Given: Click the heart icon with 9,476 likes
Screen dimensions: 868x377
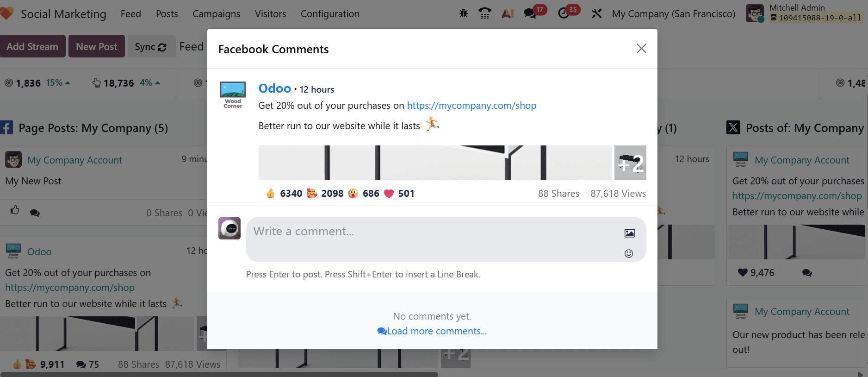Looking at the screenshot, I should coord(743,273).
